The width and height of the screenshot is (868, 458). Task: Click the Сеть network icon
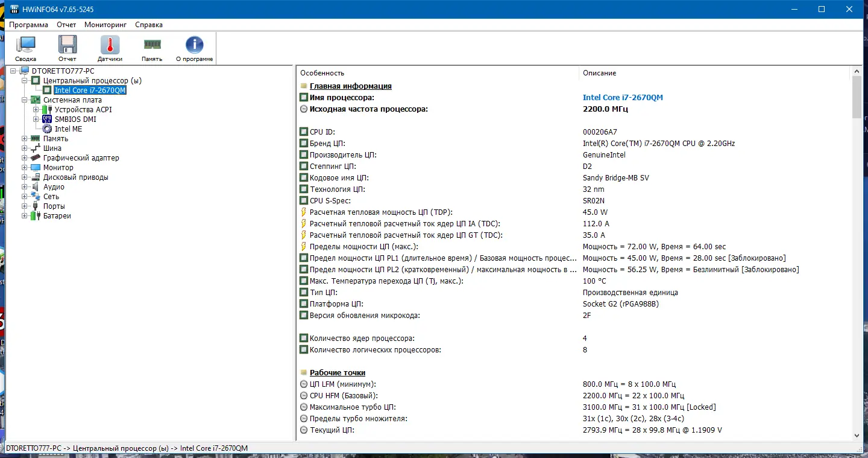coord(36,197)
